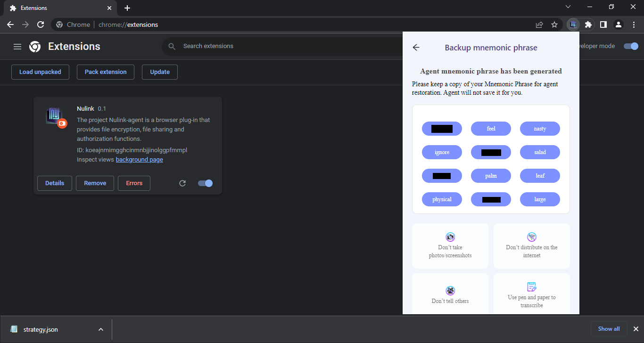Open the Extensions hamburger main menu
Viewport: 644px width, 343px height.
pos(17,47)
